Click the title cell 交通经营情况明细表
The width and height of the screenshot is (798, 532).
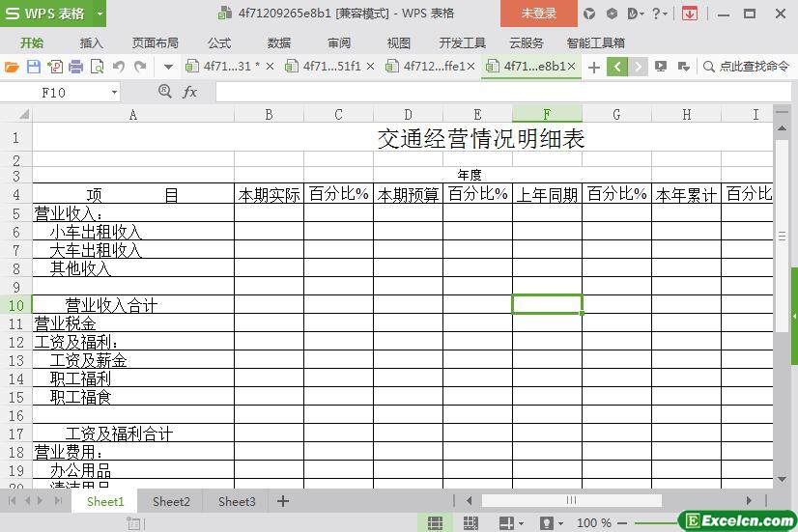tap(481, 138)
